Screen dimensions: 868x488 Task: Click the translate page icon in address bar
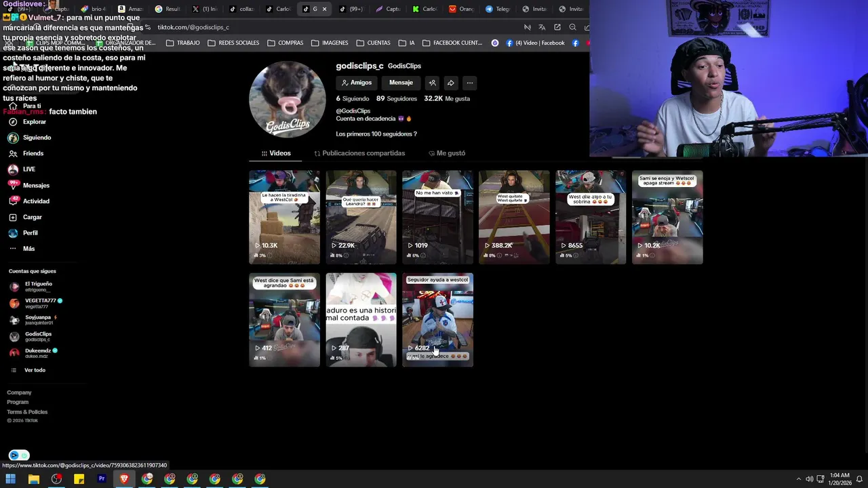point(542,27)
